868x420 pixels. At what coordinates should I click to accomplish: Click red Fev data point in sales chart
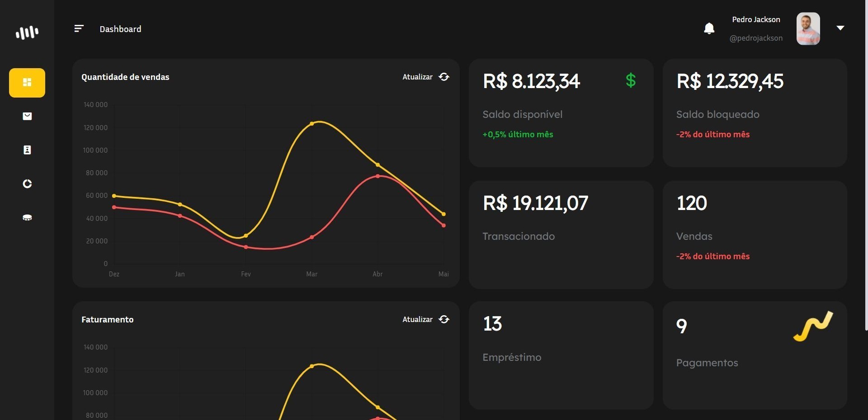pos(246,247)
